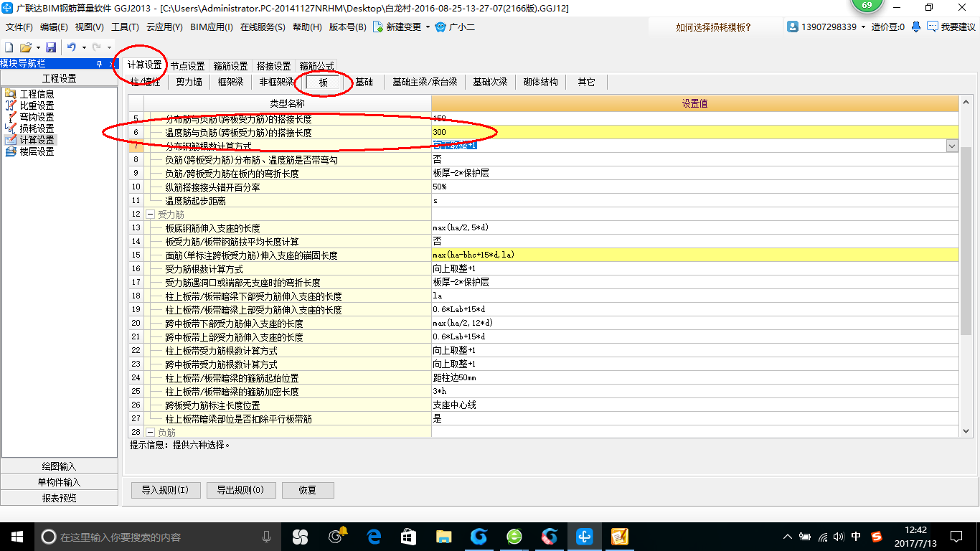
Task: Open File Explorer from the taskbar
Action: click(x=444, y=536)
